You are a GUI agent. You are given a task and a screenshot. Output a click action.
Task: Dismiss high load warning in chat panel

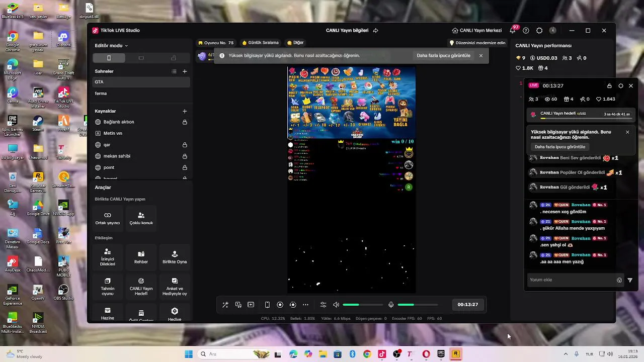click(627, 132)
